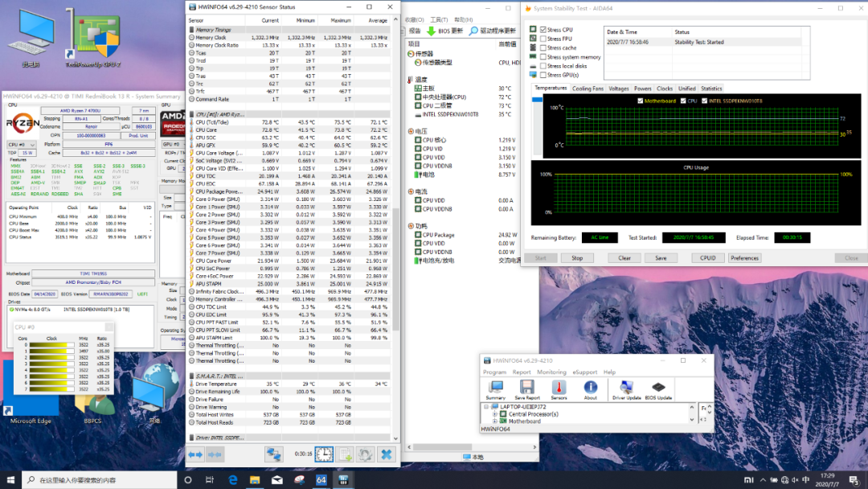The height and width of the screenshot is (489, 868).
Task: Click the Windows taskbar search box
Action: [96, 479]
